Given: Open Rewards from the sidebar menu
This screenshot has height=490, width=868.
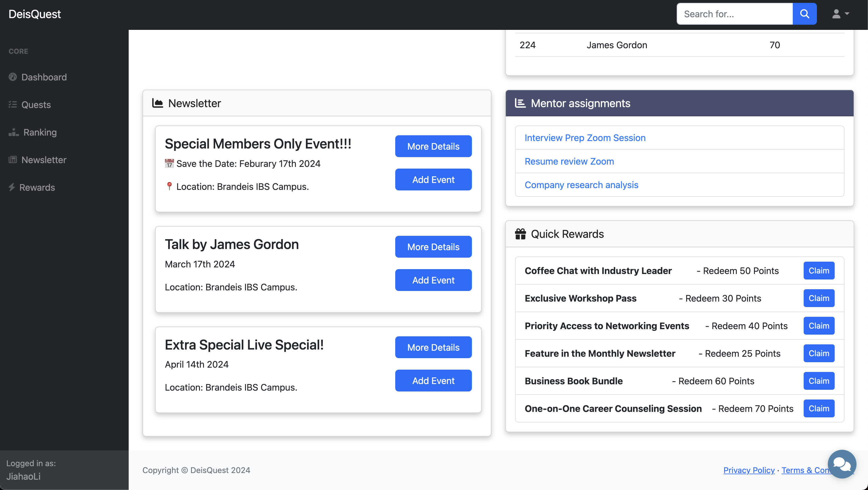Looking at the screenshot, I should (37, 187).
